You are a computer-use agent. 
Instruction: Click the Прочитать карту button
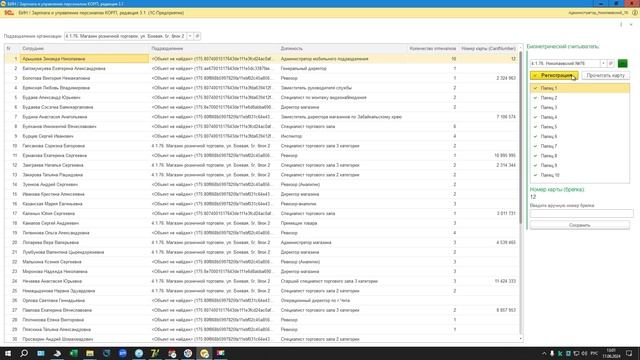pyautogui.click(x=605, y=76)
